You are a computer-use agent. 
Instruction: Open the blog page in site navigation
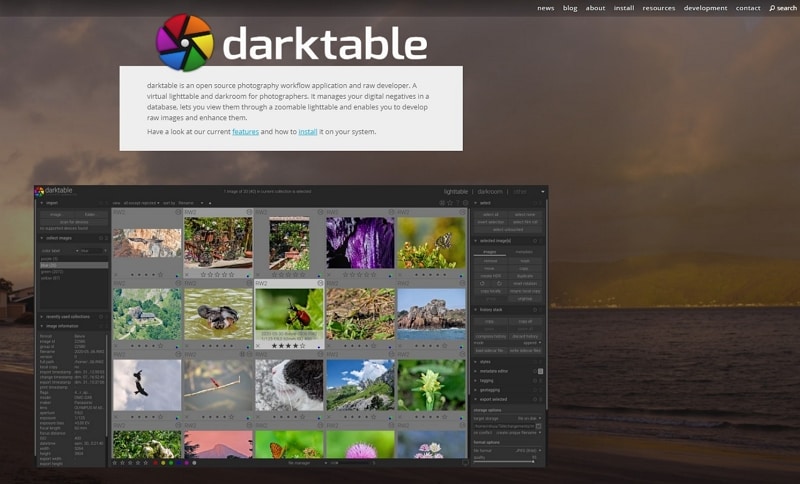point(570,8)
